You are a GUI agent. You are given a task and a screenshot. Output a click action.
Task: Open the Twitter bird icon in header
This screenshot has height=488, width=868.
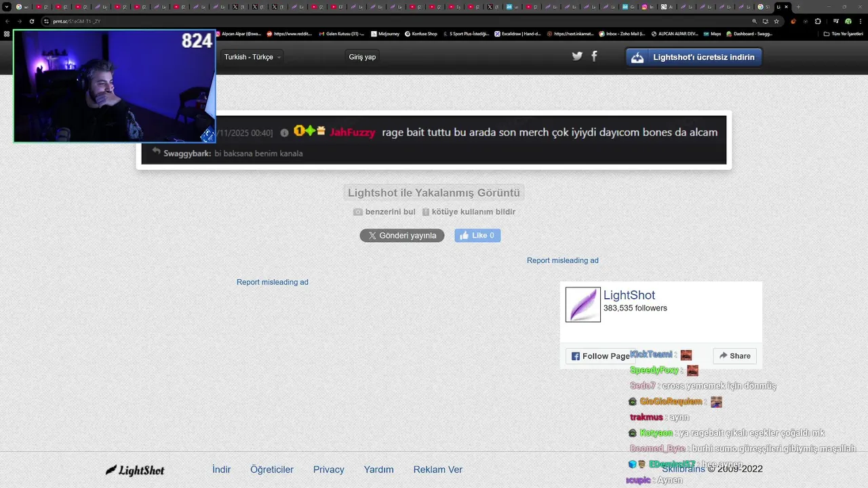click(x=577, y=56)
